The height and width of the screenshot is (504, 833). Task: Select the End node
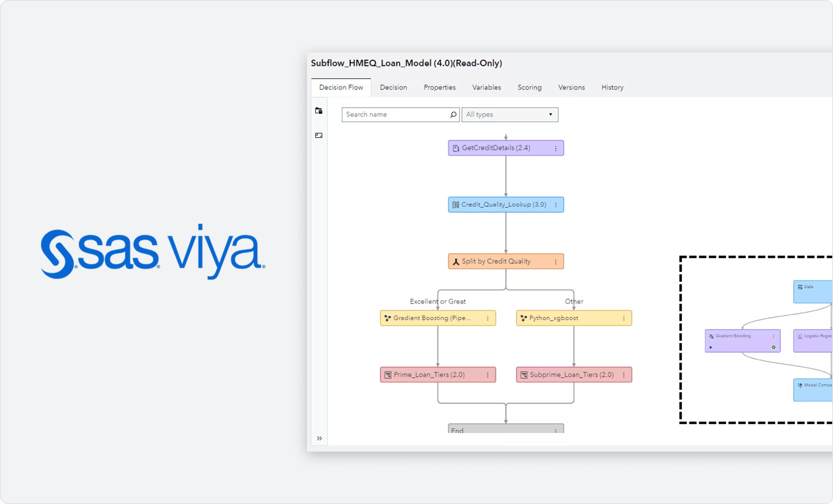pyautogui.click(x=506, y=428)
